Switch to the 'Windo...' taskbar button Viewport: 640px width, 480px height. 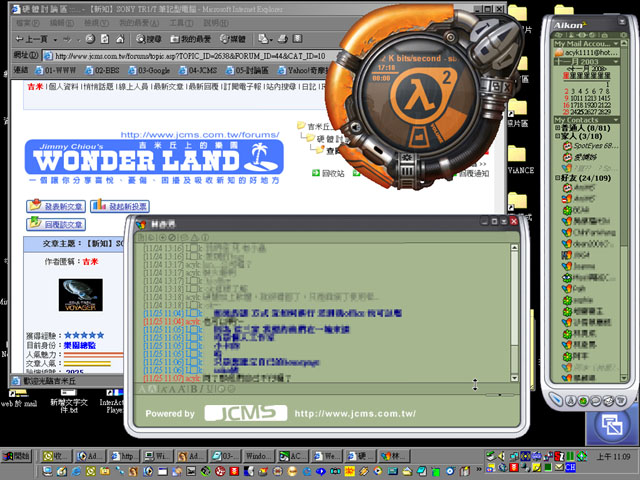[x=259, y=456]
